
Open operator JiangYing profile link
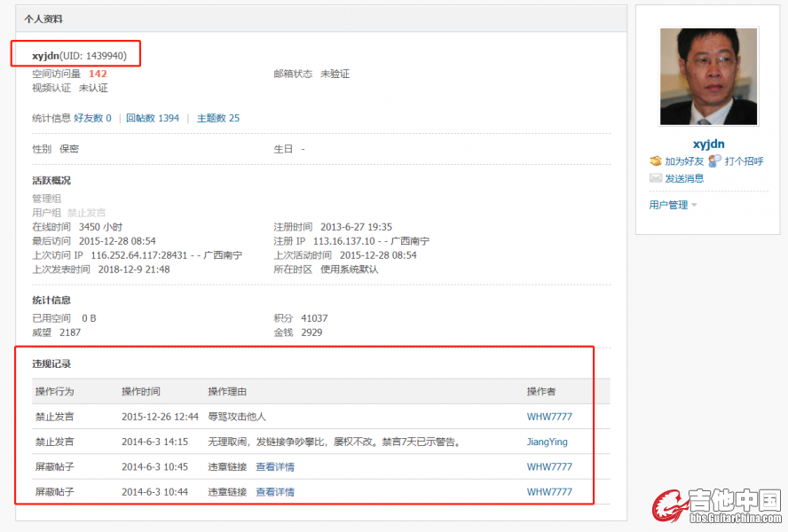tap(547, 442)
